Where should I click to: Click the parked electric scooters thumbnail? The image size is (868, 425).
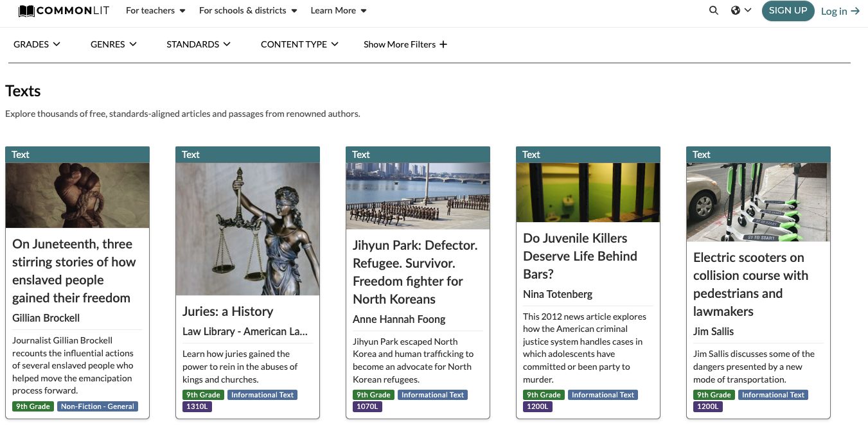[x=758, y=202]
